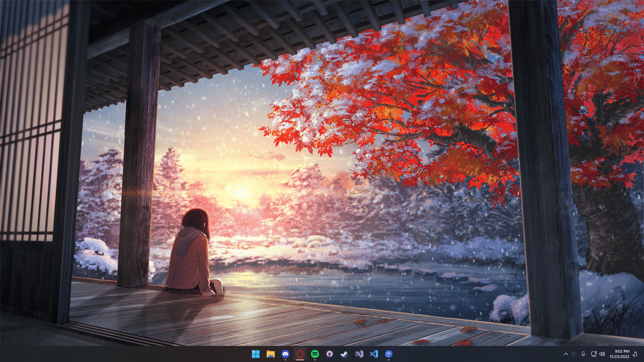Open Spotify from the taskbar
Viewport: 644px width, 362px height.
pos(315,354)
